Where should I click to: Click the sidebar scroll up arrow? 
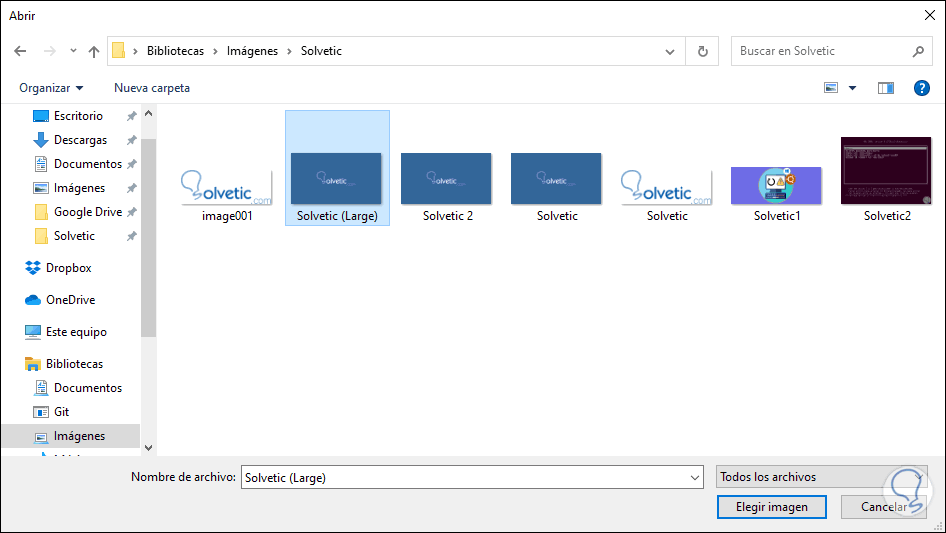(x=148, y=113)
